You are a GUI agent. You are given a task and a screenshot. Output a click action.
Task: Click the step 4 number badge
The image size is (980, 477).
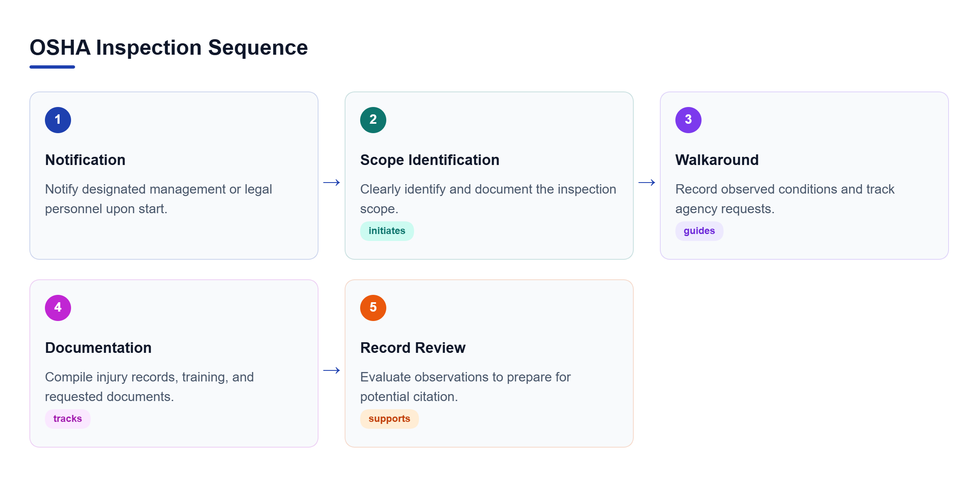(x=58, y=308)
